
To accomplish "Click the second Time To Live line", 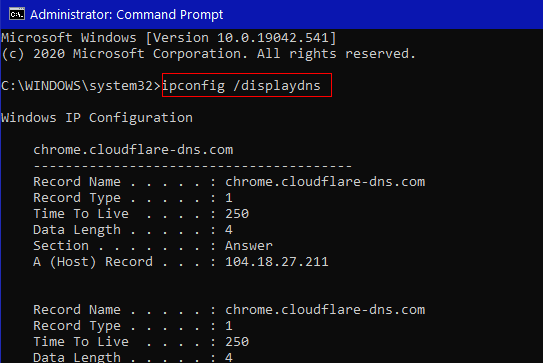I will (x=141, y=342).
